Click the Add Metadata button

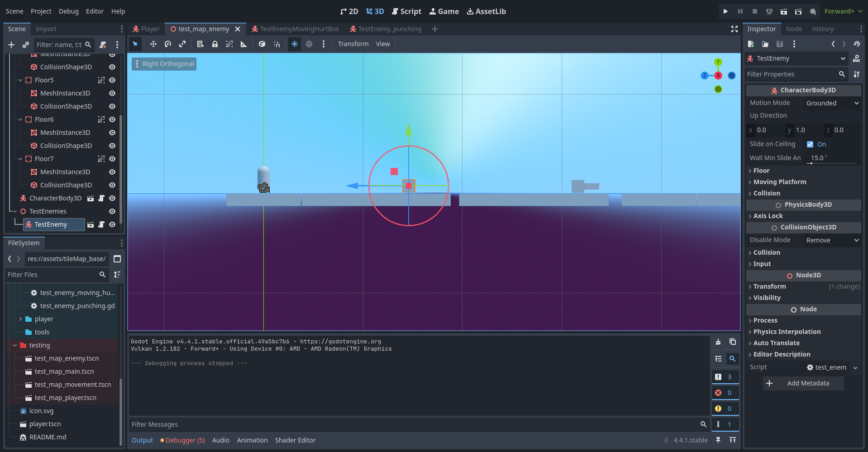tap(803, 383)
